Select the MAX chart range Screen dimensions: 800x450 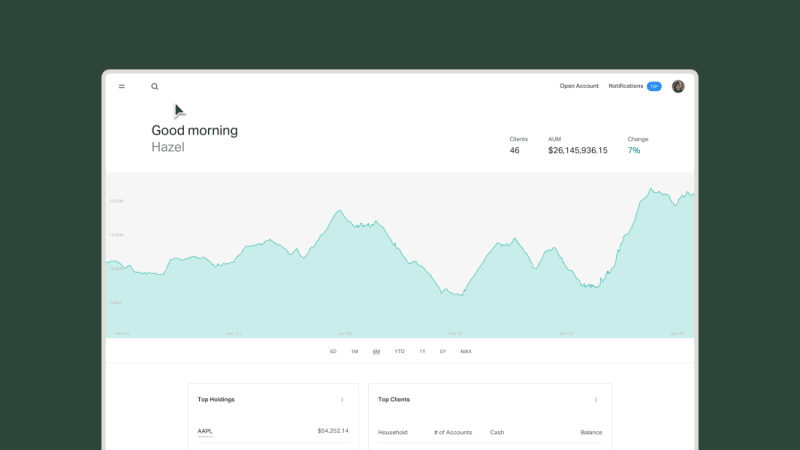coord(466,352)
